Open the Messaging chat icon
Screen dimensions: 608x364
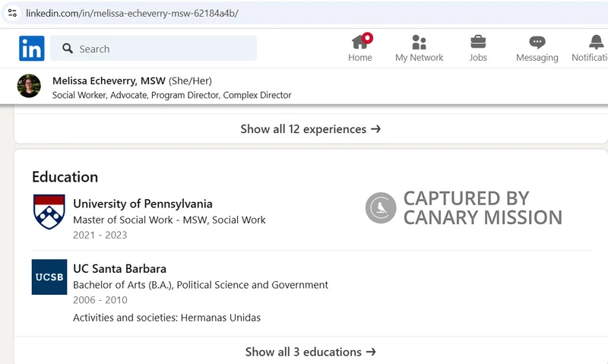[537, 42]
